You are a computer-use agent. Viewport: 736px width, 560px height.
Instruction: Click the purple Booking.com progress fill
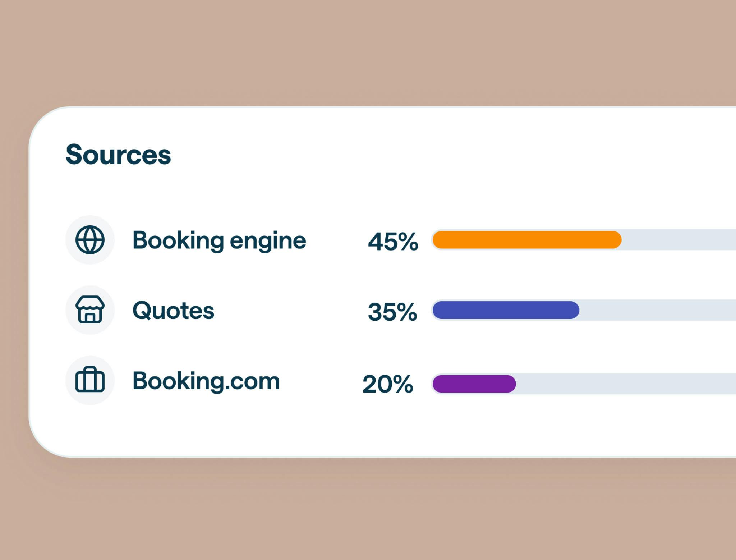pos(474,384)
